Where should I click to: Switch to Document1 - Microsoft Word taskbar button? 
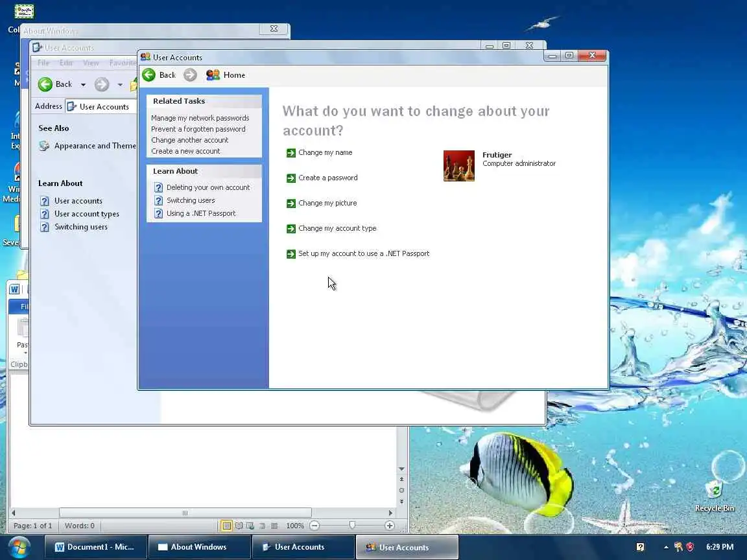(x=96, y=547)
